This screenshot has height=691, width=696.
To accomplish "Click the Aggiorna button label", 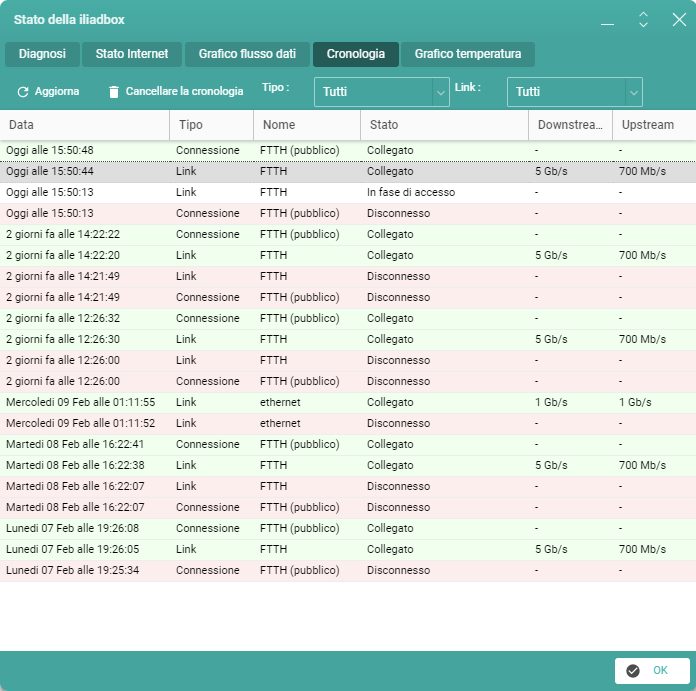I will pyautogui.click(x=57, y=91).
